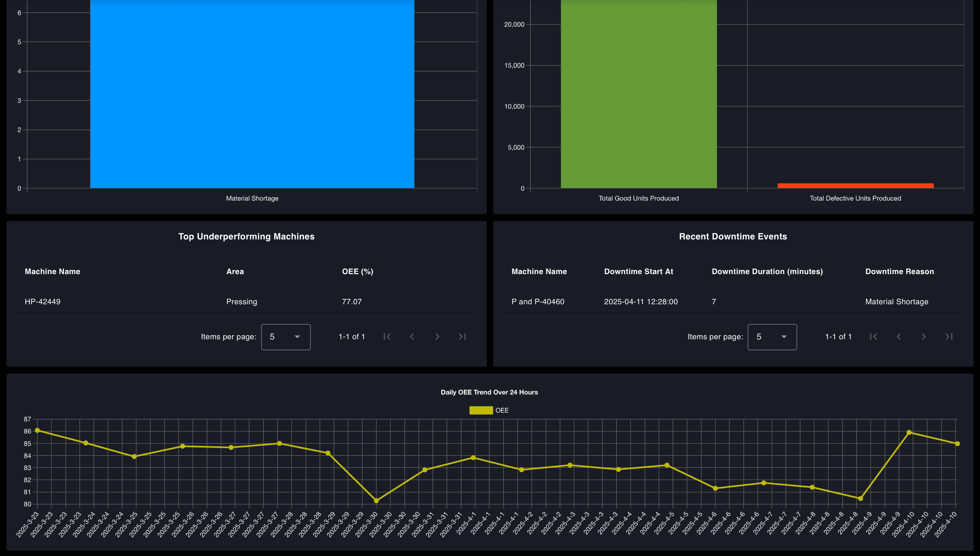
Task: Open items per page dropdown for downtime events
Action: click(x=772, y=337)
